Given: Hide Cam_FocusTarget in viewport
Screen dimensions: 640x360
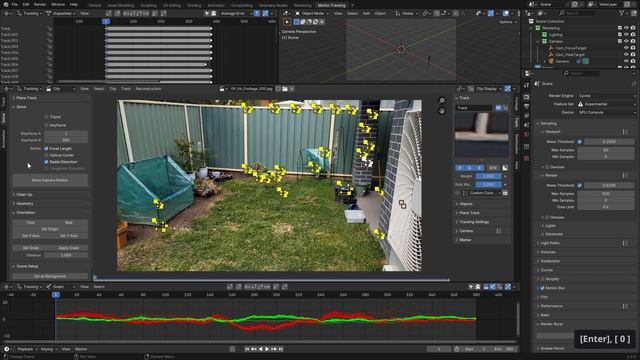Looking at the screenshot, I should click(626, 48).
